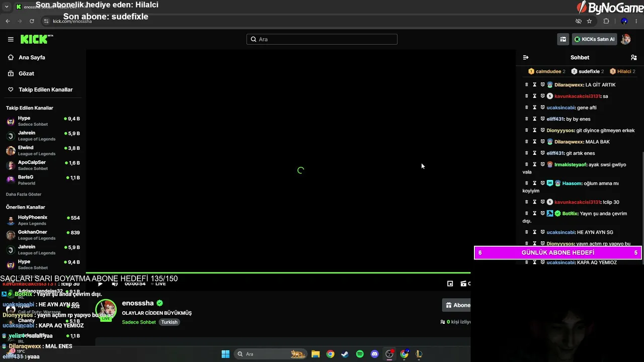Click the GÜNLÜK ABONE HEDEFİ goal bar
The image size is (644, 362).
click(x=558, y=252)
